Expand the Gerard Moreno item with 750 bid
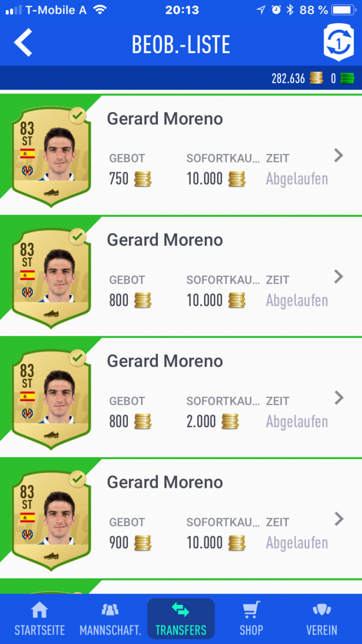This screenshot has height=644, width=362. 338,156
